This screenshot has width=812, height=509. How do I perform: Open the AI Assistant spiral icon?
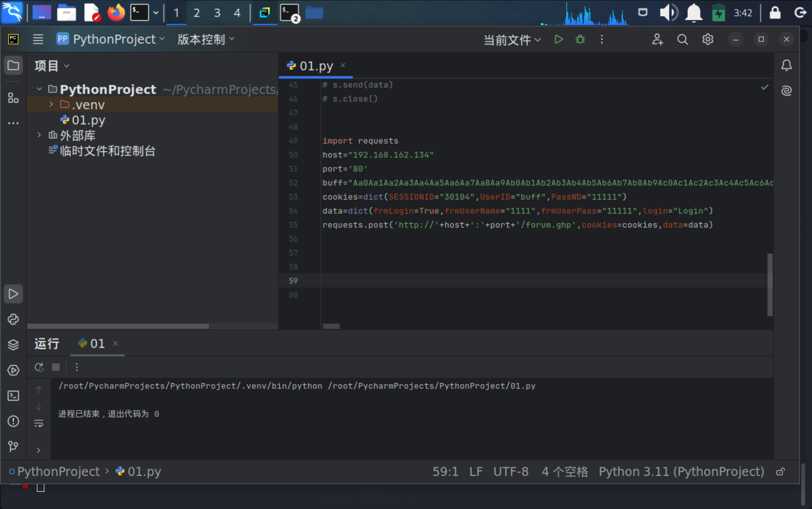pyautogui.click(x=787, y=91)
